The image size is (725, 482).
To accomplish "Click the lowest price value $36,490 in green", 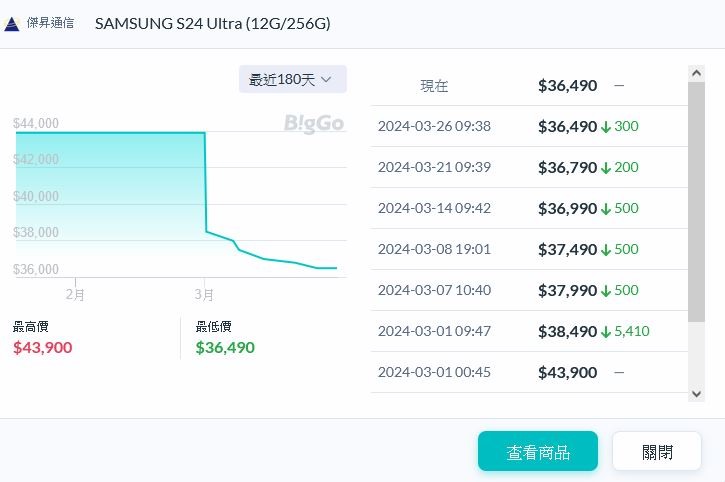I will click(x=225, y=348).
